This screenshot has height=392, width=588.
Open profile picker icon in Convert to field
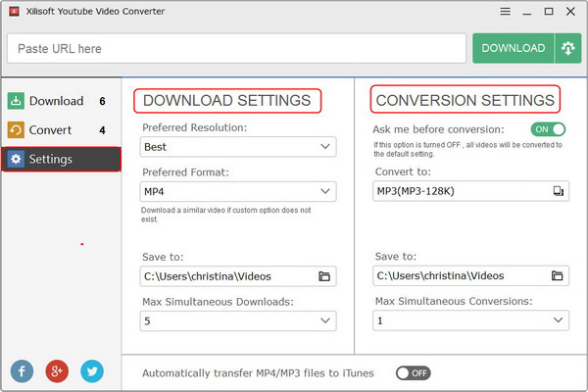(x=558, y=191)
